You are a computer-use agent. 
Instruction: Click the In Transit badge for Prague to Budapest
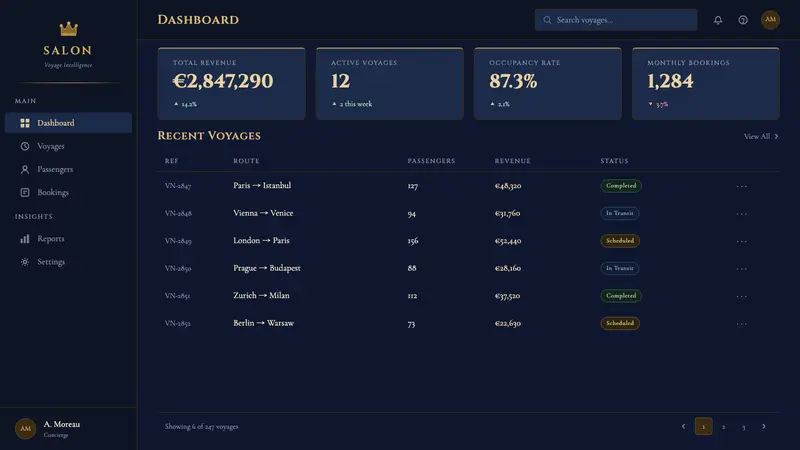pyautogui.click(x=620, y=268)
